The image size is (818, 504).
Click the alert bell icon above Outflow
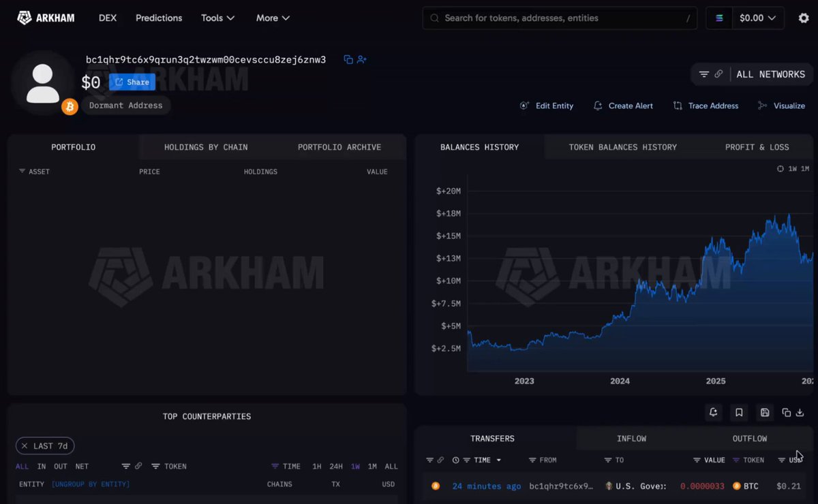(713, 412)
